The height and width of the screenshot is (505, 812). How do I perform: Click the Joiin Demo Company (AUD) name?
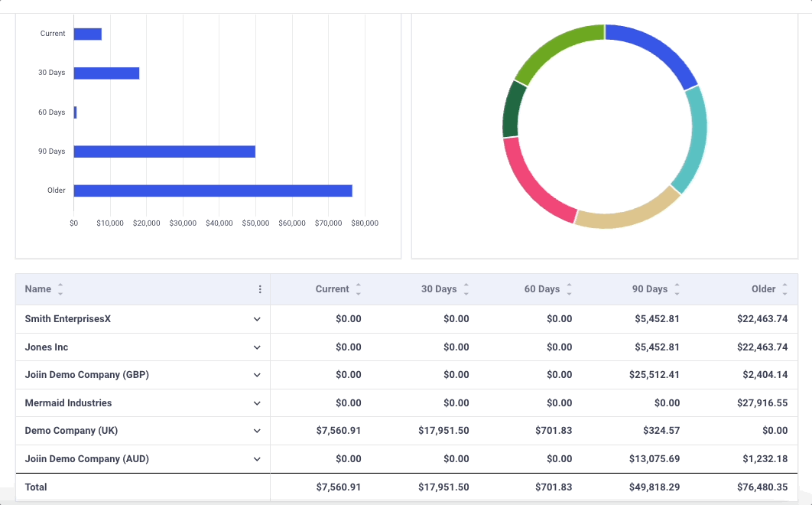87,459
